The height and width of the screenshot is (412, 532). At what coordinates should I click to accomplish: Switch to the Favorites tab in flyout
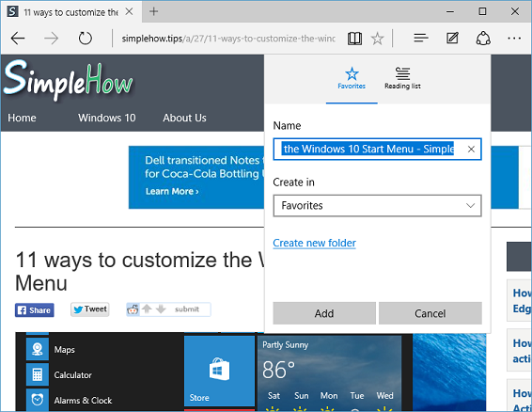(x=352, y=78)
